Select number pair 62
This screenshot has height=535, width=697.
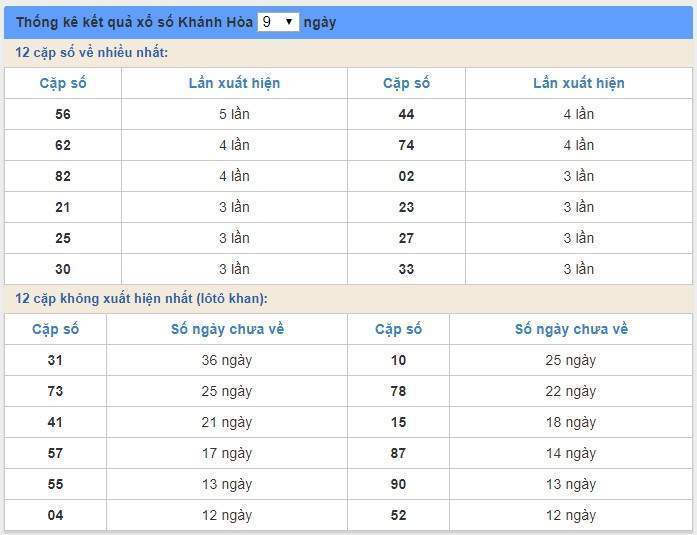[x=63, y=145]
